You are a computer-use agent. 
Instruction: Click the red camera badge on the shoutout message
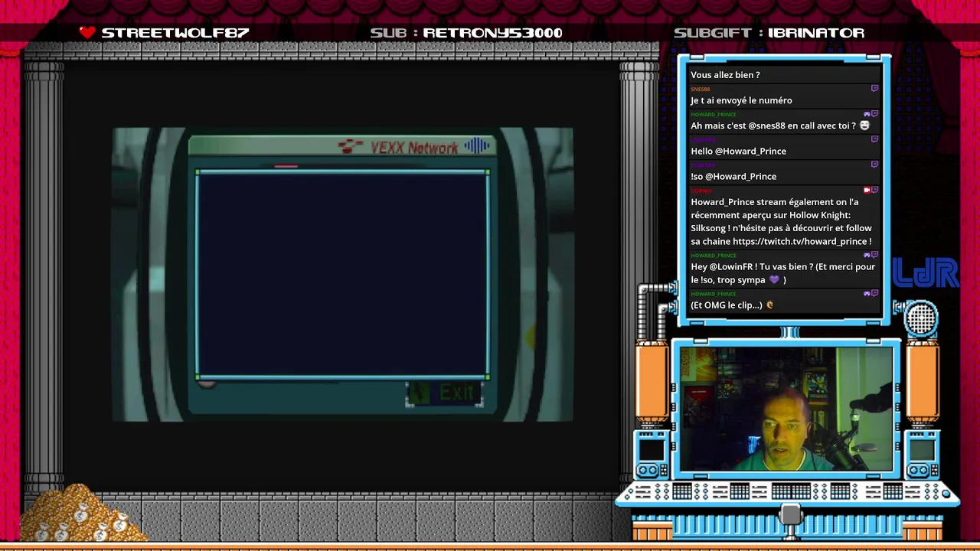[x=867, y=190]
